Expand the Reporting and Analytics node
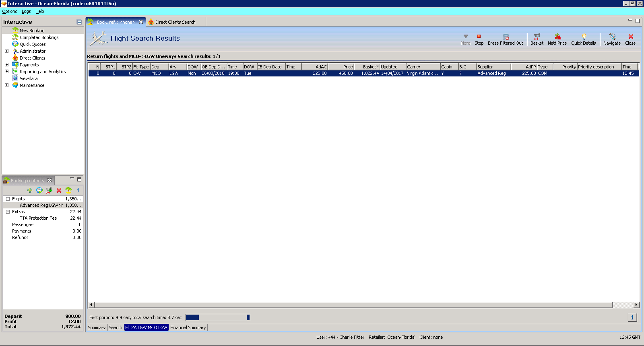Screen dimensions: 644x346 (6, 72)
